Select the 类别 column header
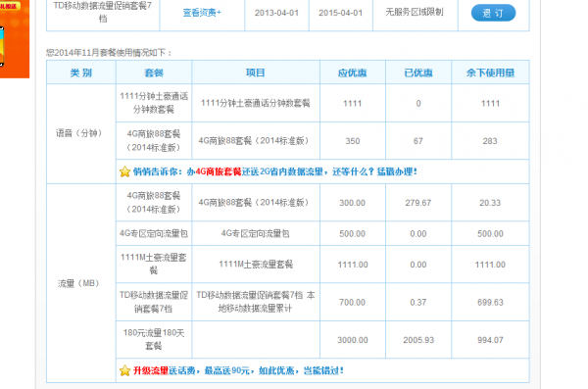 point(81,73)
